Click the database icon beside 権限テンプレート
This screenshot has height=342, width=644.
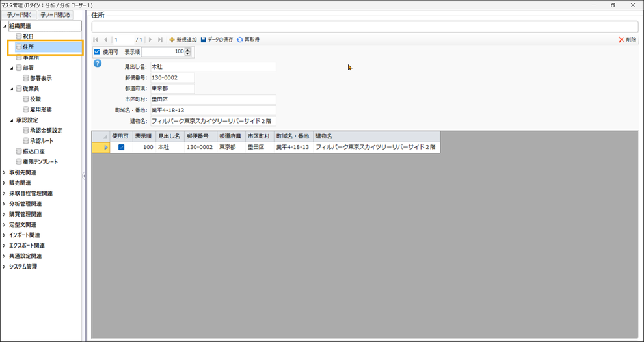(x=18, y=162)
